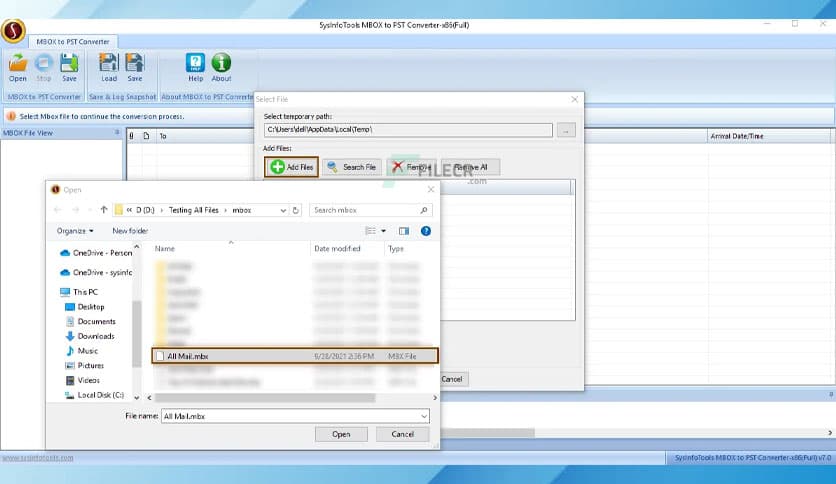836x484 pixels.
Task: Click Cancel in Open dialog
Action: pos(403,434)
